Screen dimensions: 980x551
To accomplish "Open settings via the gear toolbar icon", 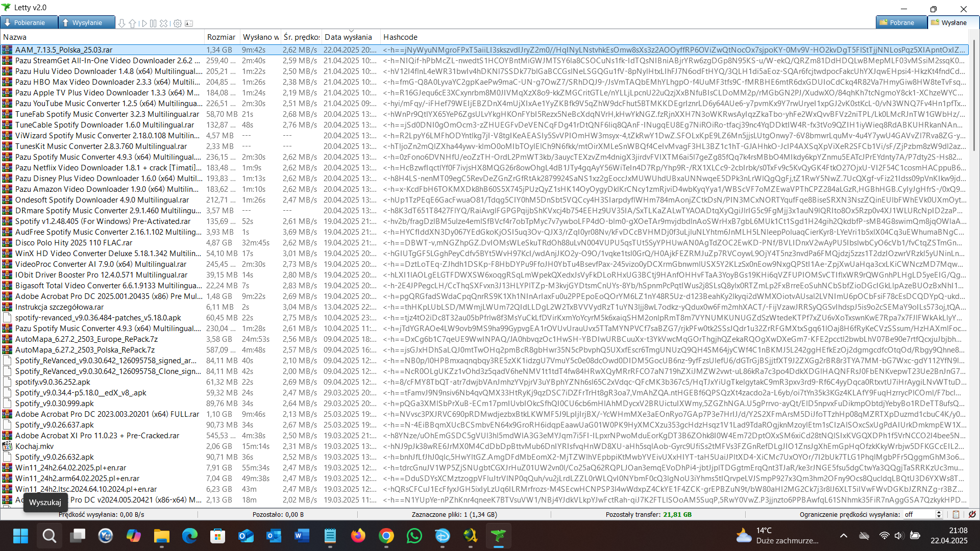I will point(178,23).
